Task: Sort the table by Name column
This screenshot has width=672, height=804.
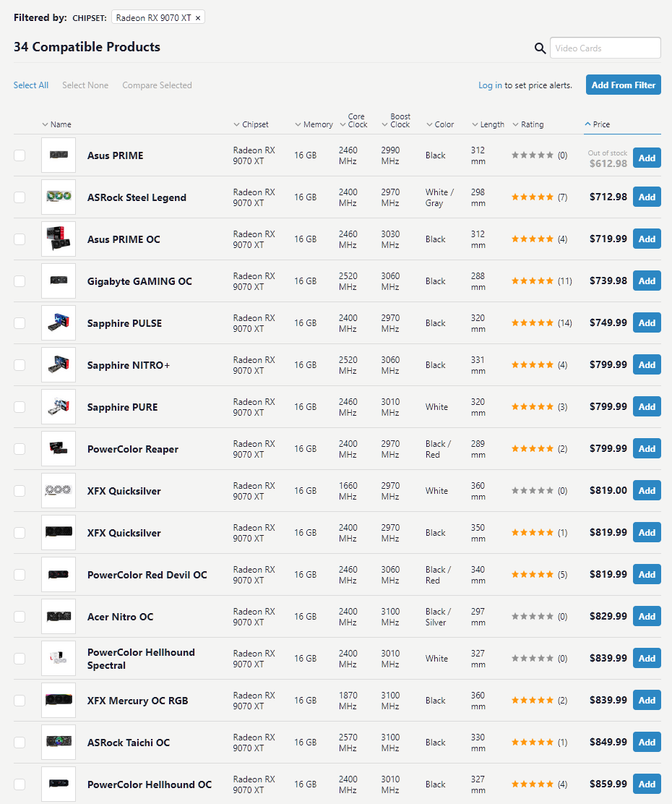Action: click(x=56, y=124)
